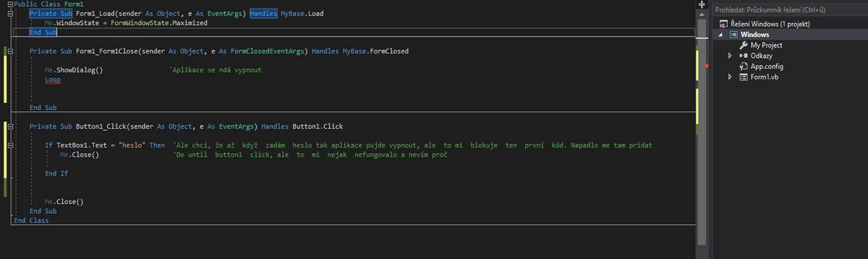
Task: Click Me.Close() inside the If block
Action: [x=79, y=155]
